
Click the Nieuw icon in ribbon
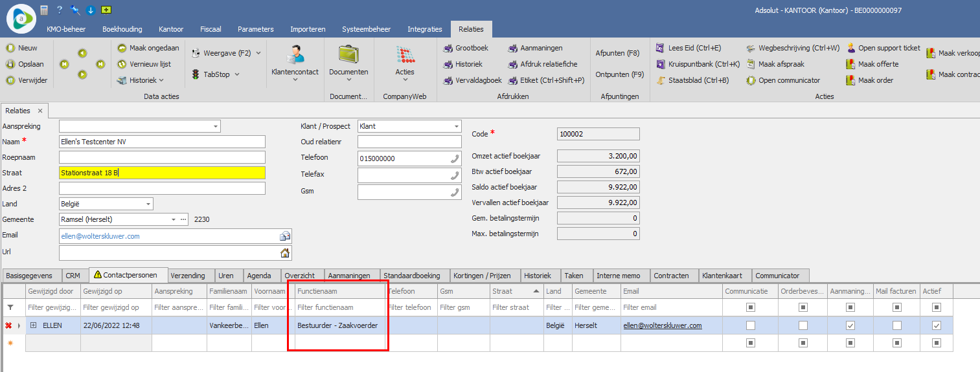[x=10, y=48]
